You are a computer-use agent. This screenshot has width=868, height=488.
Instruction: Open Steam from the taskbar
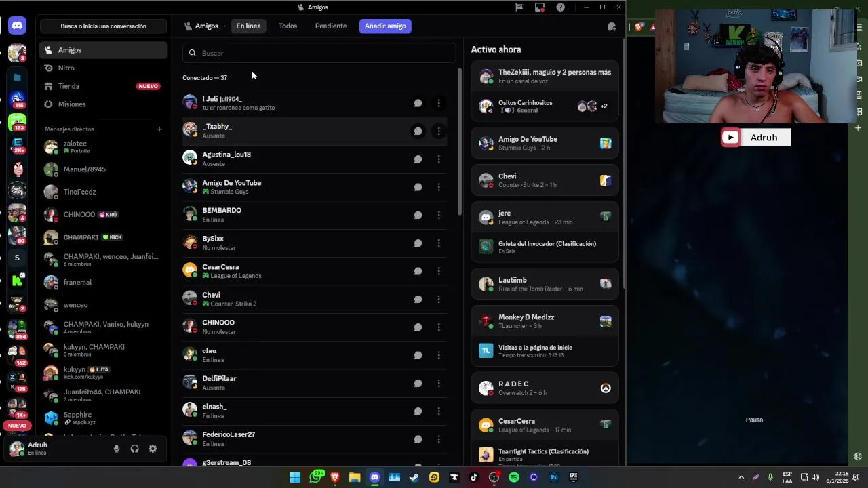point(414,477)
